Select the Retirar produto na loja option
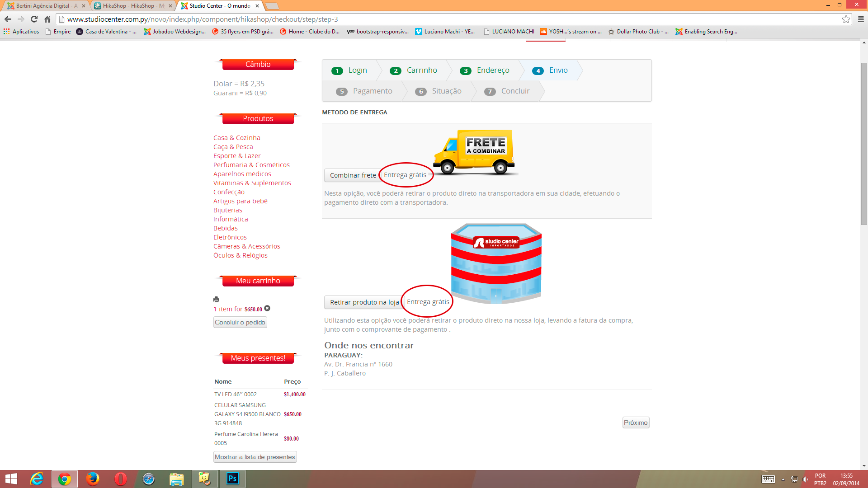The width and height of the screenshot is (868, 488). pyautogui.click(x=364, y=302)
